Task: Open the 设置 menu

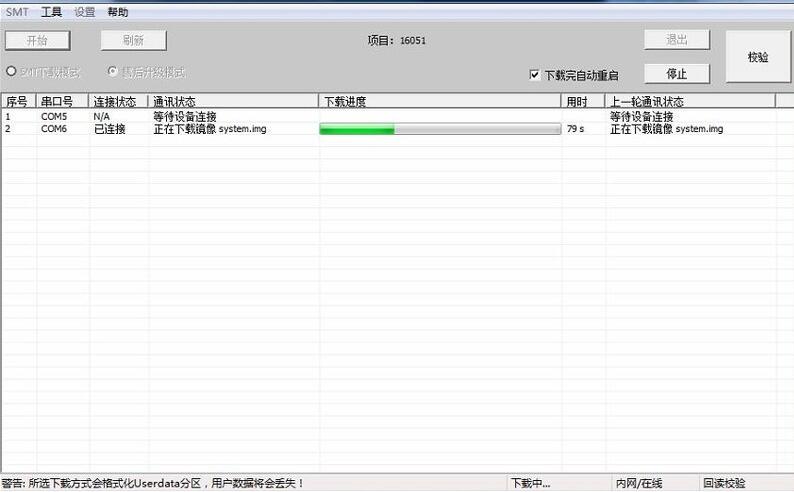Action: click(85, 12)
